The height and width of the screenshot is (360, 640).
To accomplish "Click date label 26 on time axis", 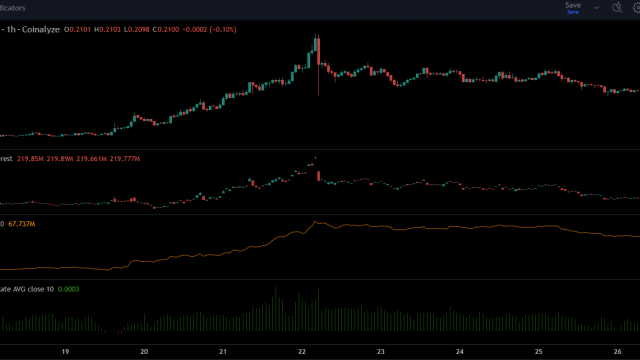I will click(617, 351).
